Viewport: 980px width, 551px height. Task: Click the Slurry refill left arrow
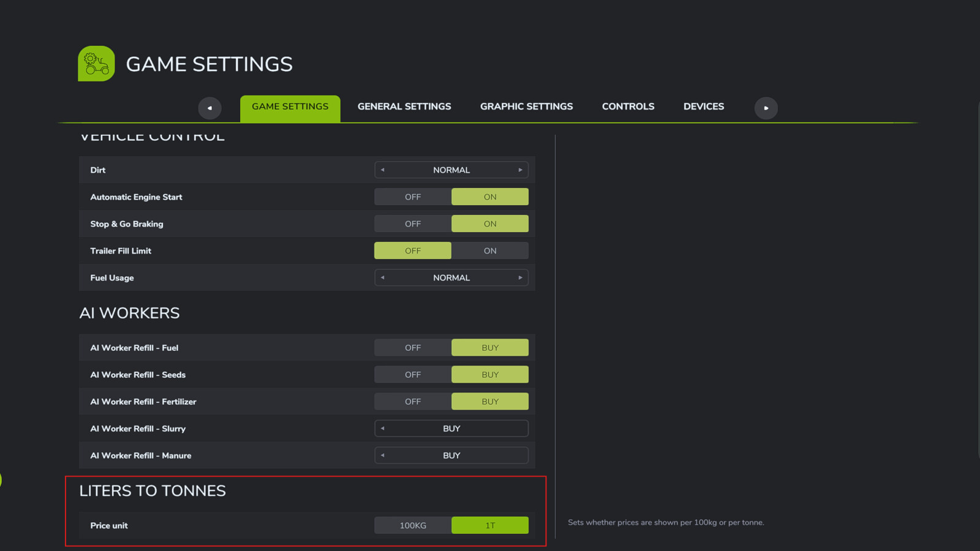tap(383, 429)
